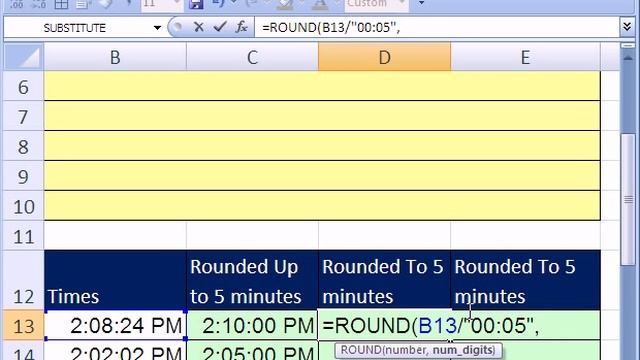Image resolution: width=640 pixels, height=360 pixels.
Task: Click column E "Rounded To 5 minutes" header cell
Action: (526, 280)
